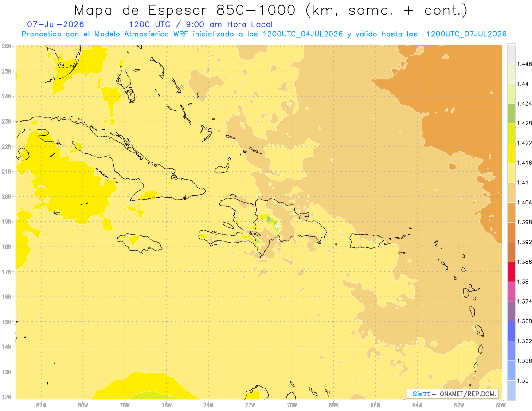Click the legend value 1.356

tap(525, 361)
